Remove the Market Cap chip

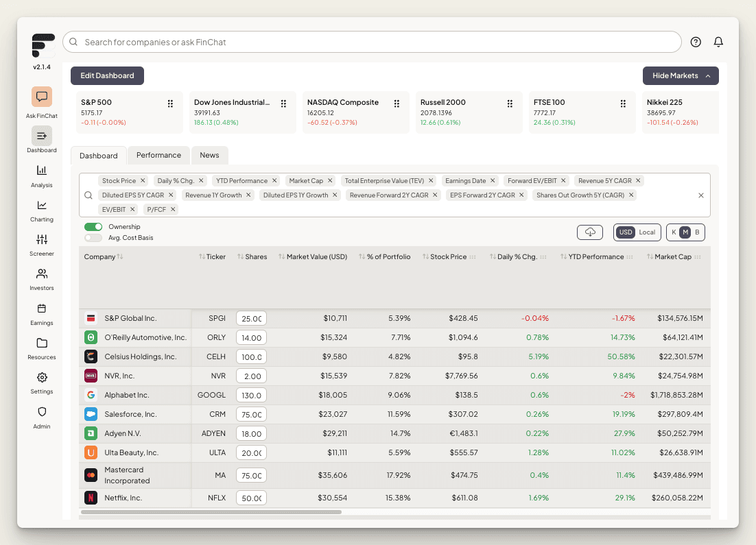330,181
